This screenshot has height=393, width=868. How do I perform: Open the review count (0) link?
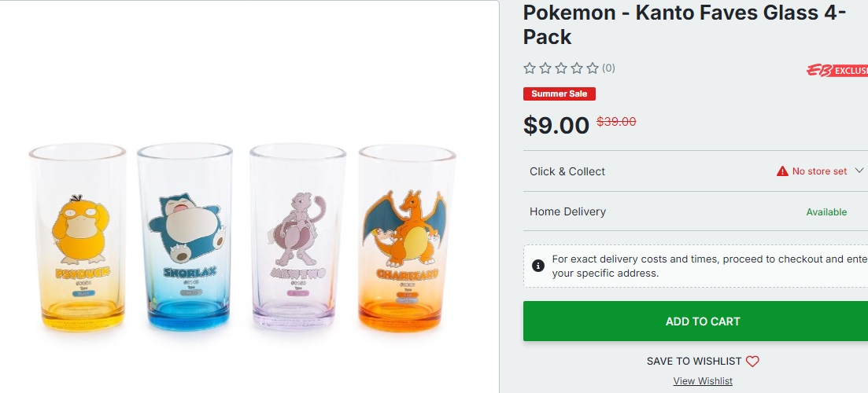[x=608, y=68]
